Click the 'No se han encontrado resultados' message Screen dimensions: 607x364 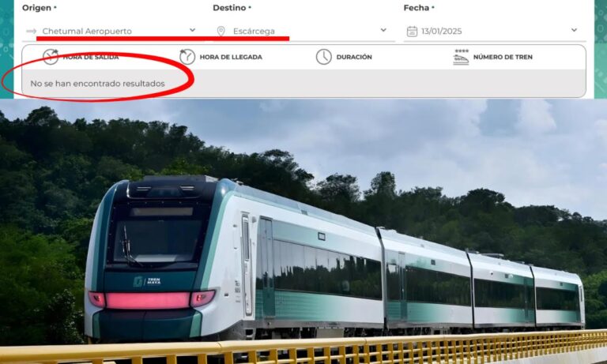tap(97, 84)
